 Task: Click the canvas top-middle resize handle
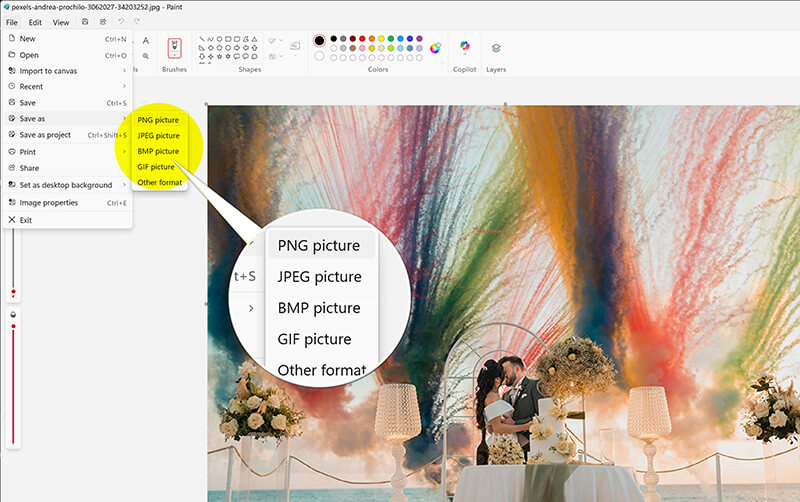point(505,104)
